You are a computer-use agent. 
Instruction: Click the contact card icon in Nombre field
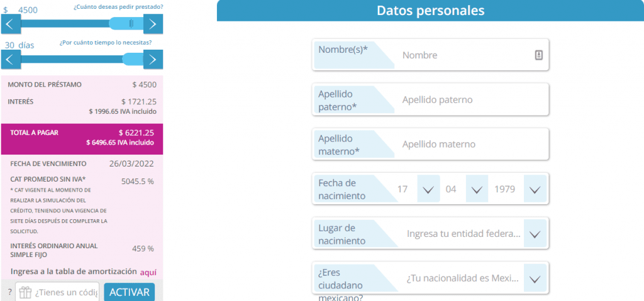538,55
